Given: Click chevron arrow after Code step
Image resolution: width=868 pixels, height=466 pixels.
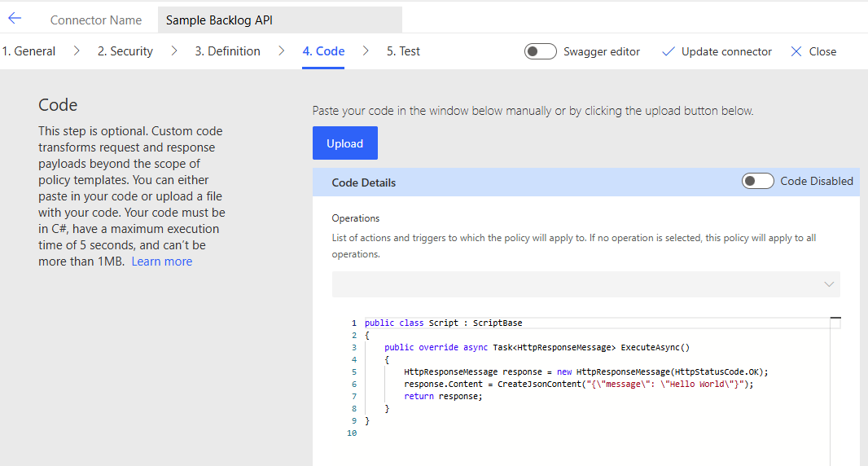Looking at the screenshot, I should 366,51.
